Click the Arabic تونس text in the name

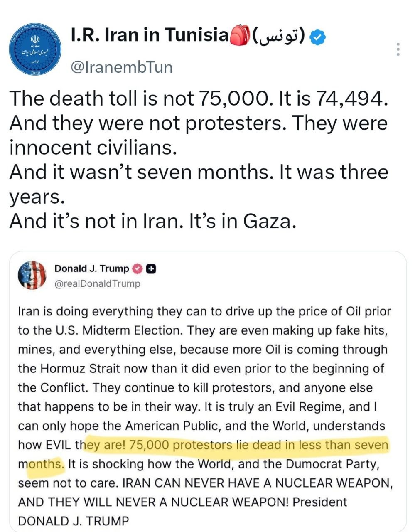(x=280, y=37)
